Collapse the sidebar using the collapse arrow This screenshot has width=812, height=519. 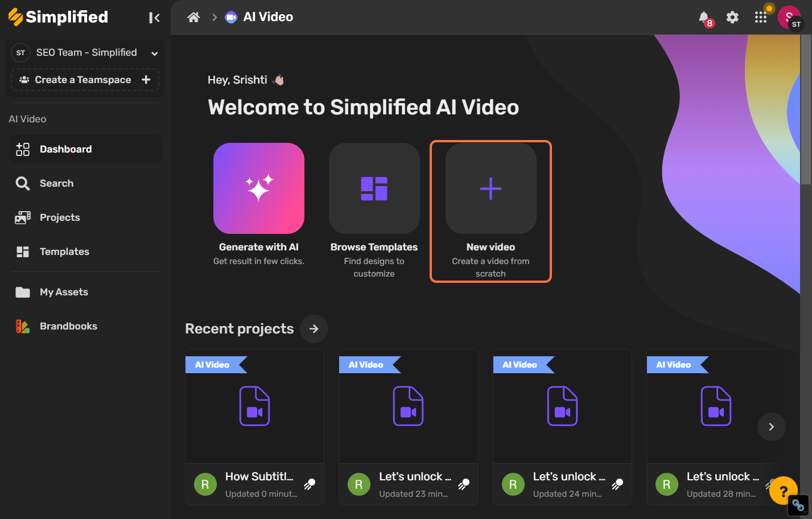[x=154, y=17]
